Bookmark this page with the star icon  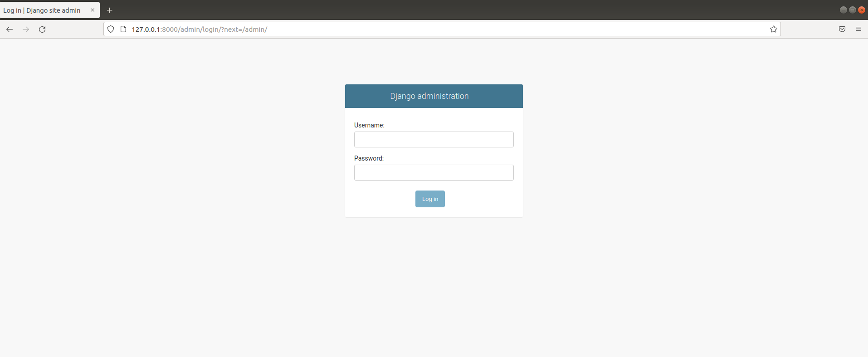click(x=774, y=29)
